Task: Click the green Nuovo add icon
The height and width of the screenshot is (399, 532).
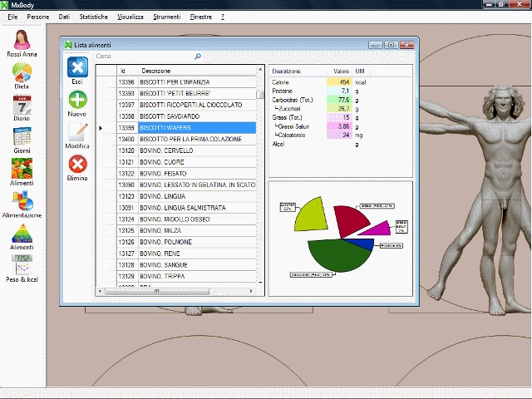Action: coord(77,100)
